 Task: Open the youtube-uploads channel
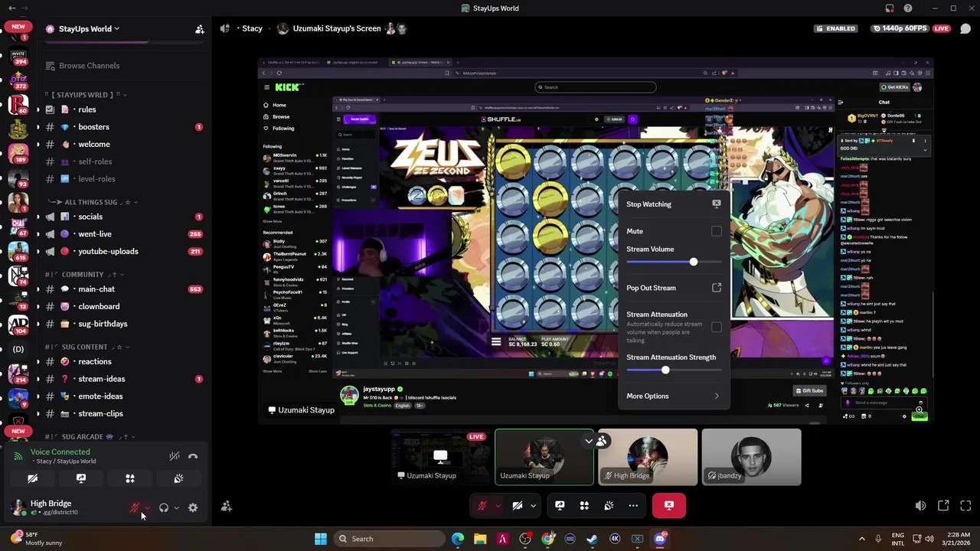pos(123,251)
